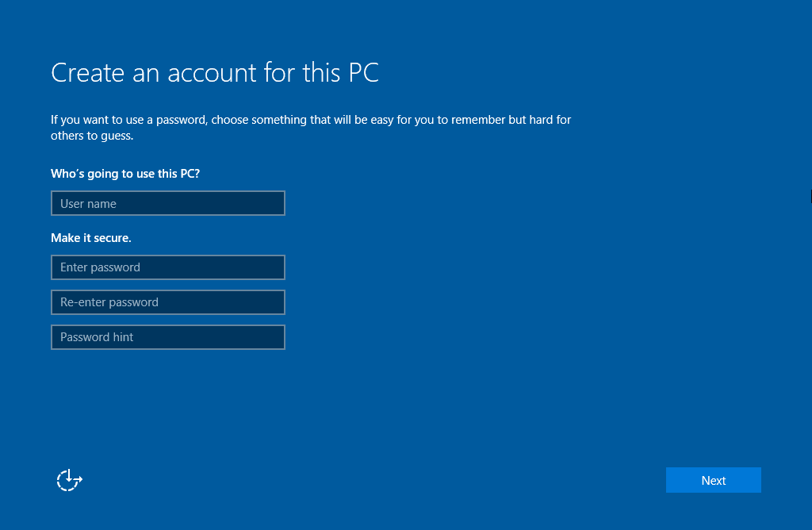This screenshot has height=530, width=812.
Task: Click the 'Create an account for this PC' heading
Action: click(215, 73)
